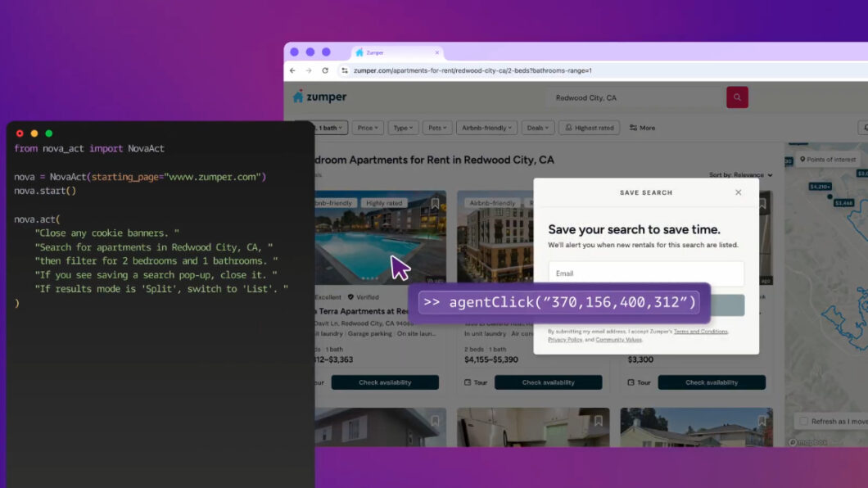868x488 pixels.
Task: Expand the Deals filter dropdown
Action: [537, 128]
